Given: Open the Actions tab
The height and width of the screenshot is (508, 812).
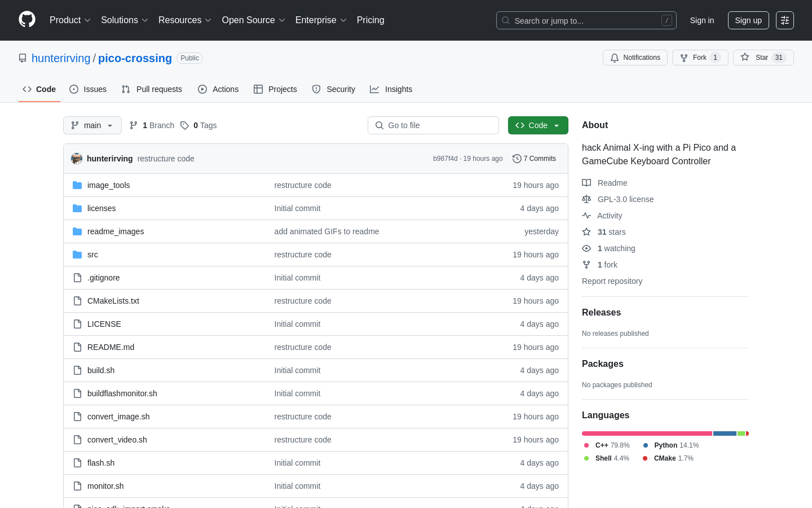Looking at the screenshot, I should pyautogui.click(x=218, y=89).
